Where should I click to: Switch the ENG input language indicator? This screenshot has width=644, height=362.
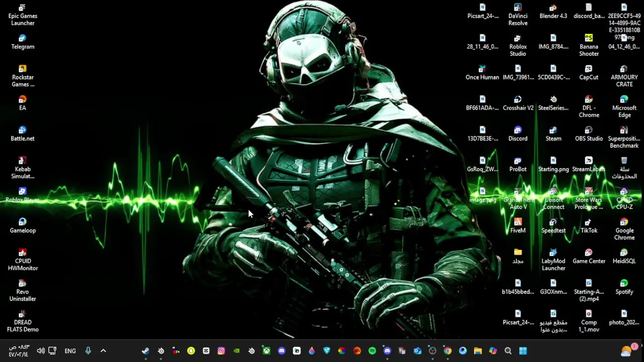(x=70, y=351)
